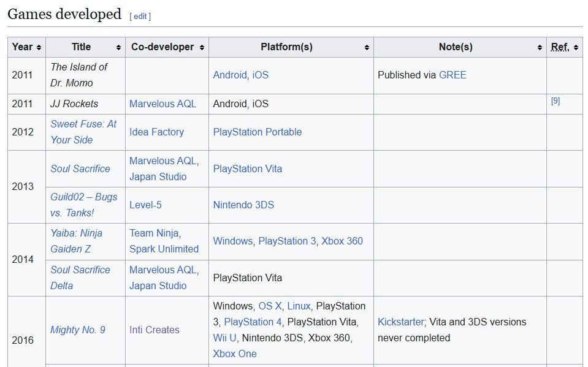Sort by Platform(s) column arrows
The width and height of the screenshot is (588, 367).
[x=367, y=48]
